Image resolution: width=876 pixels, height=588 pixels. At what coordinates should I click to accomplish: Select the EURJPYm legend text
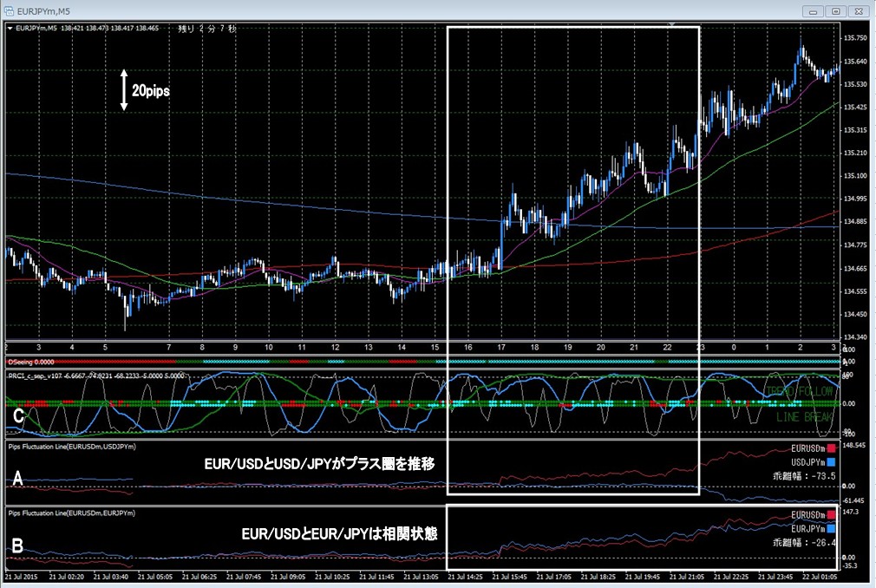pyautogui.click(x=808, y=528)
